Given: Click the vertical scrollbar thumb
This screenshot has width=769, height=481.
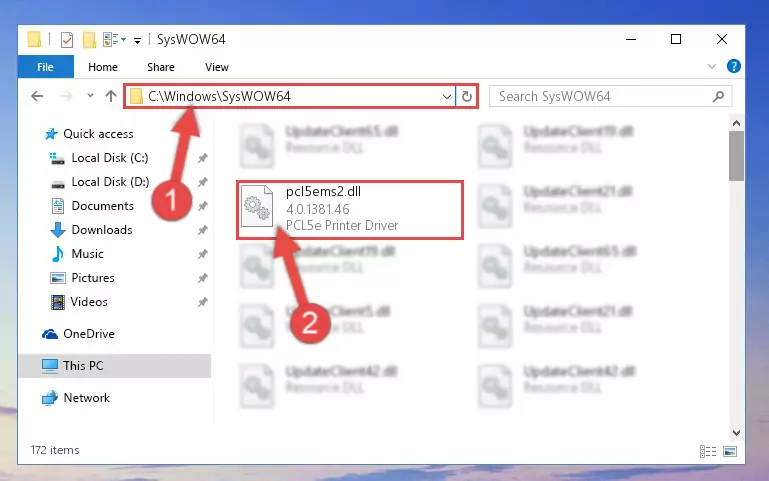Looking at the screenshot, I should pos(736,156).
